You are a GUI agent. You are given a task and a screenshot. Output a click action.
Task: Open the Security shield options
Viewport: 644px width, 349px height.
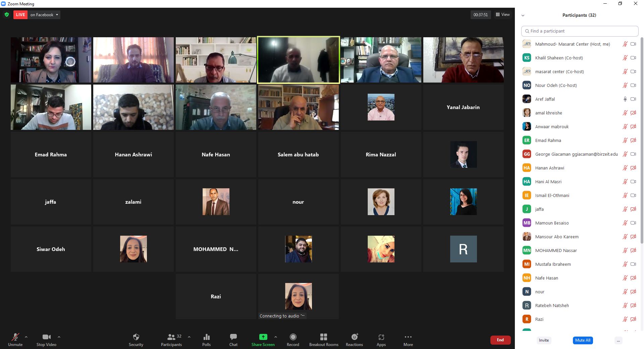coord(136,340)
